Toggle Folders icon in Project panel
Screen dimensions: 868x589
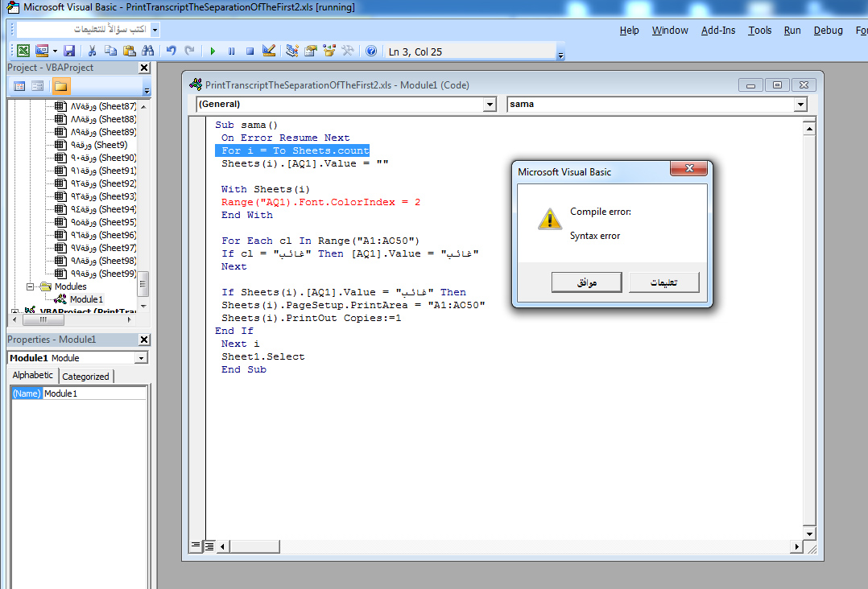60,86
